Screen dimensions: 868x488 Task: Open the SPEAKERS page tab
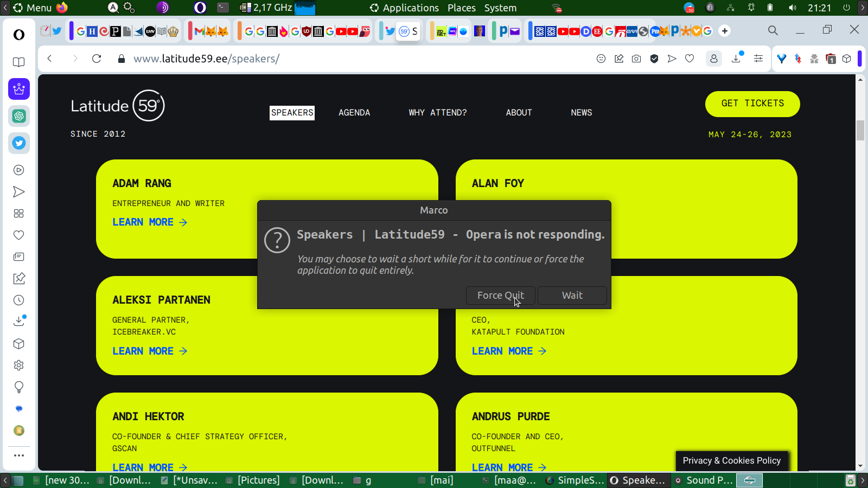coord(292,113)
